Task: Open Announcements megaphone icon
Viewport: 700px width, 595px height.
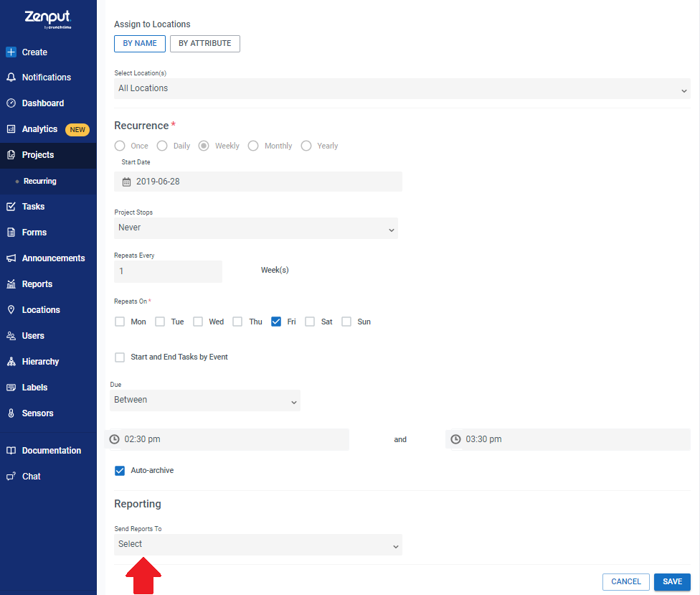Action: (11, 258)
